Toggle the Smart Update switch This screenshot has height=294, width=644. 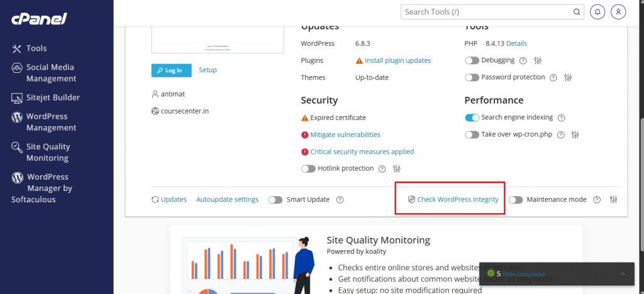[x=275, y=200]
